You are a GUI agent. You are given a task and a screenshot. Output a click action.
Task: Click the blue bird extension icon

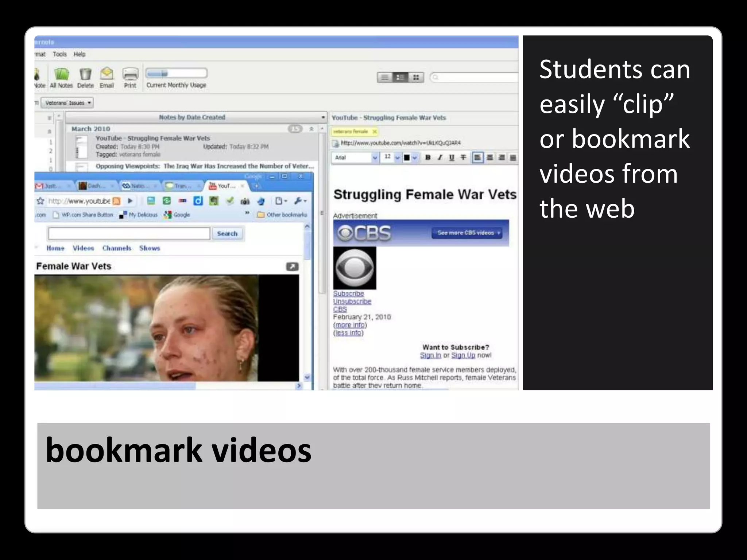pyautogui.click(x=261, y=201)
